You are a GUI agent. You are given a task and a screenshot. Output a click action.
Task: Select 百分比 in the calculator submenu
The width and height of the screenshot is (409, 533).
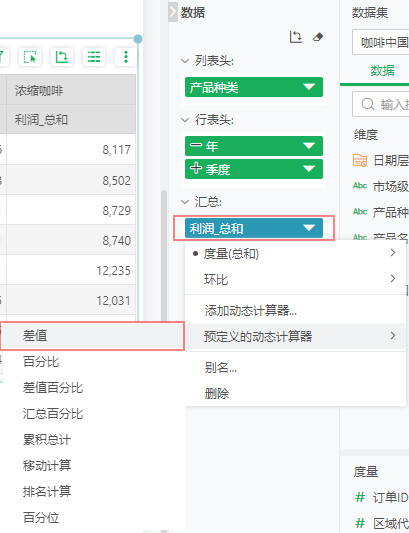coord(92,361)
